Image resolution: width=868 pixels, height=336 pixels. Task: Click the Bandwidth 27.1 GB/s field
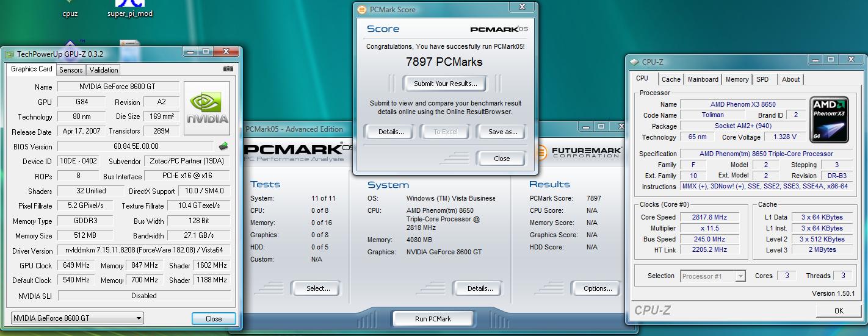[199, 235]
